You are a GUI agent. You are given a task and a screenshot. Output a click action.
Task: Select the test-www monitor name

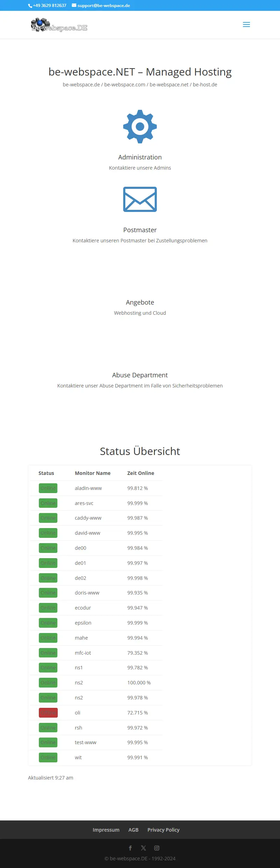85,742
